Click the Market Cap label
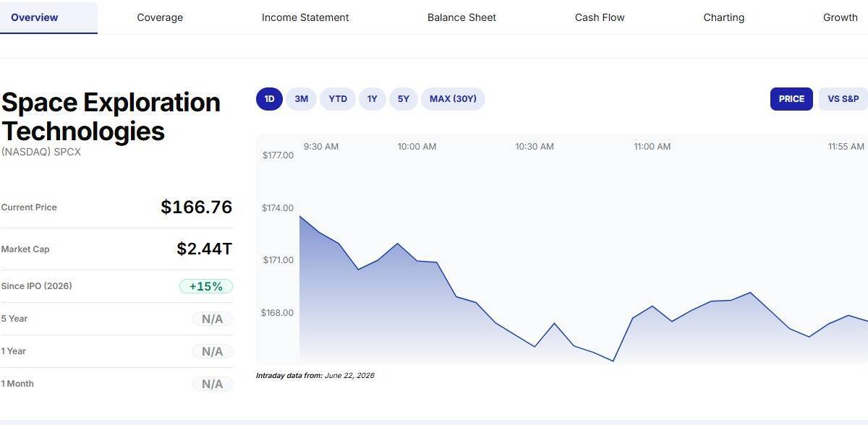868x425 pixels. [x=25, y=249]
